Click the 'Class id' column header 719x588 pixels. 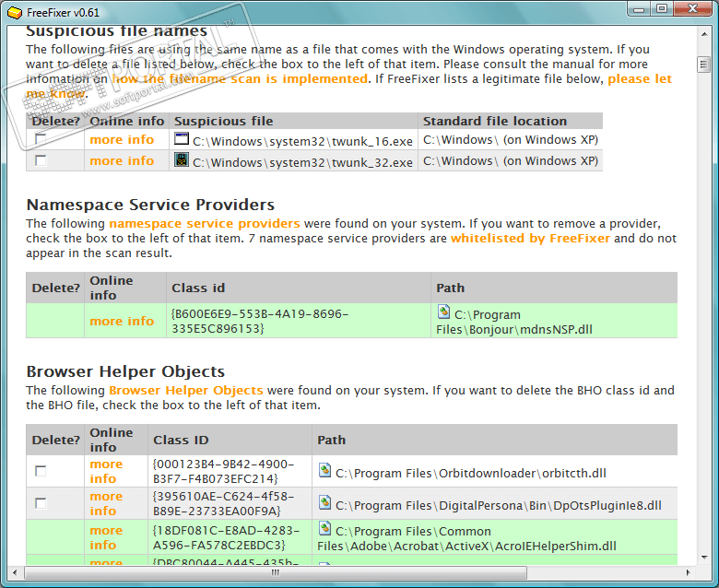pos(198,288)
